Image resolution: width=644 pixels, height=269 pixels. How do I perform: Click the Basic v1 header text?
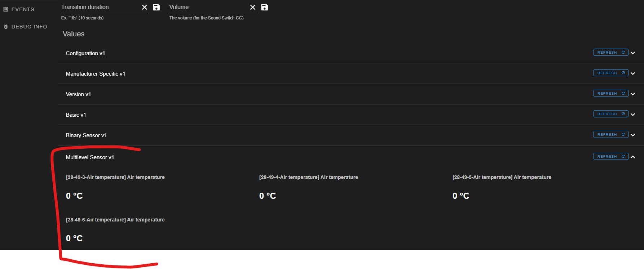point(76,115)
